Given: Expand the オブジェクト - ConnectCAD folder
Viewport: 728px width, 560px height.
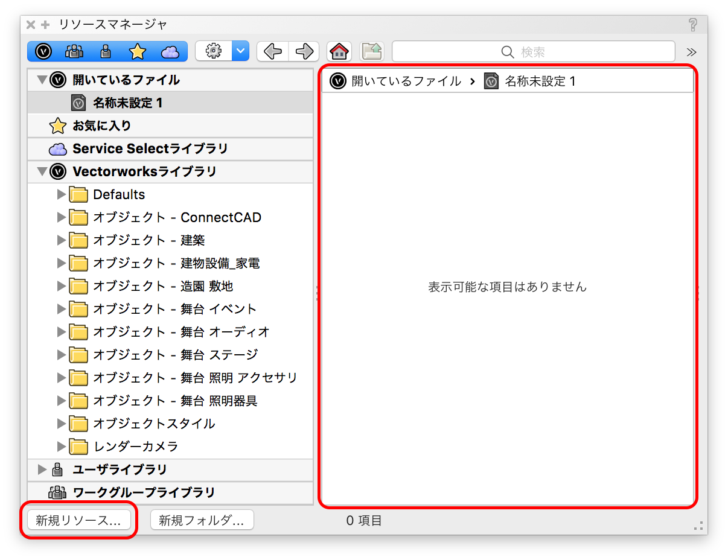Looking at the screenshot, I should (61, 217).
